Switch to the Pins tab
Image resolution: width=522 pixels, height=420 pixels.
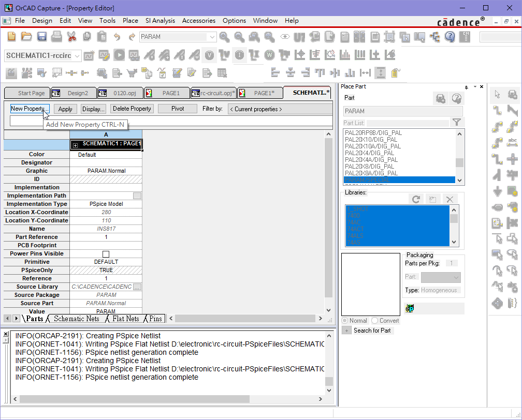(x=155, y=319)
